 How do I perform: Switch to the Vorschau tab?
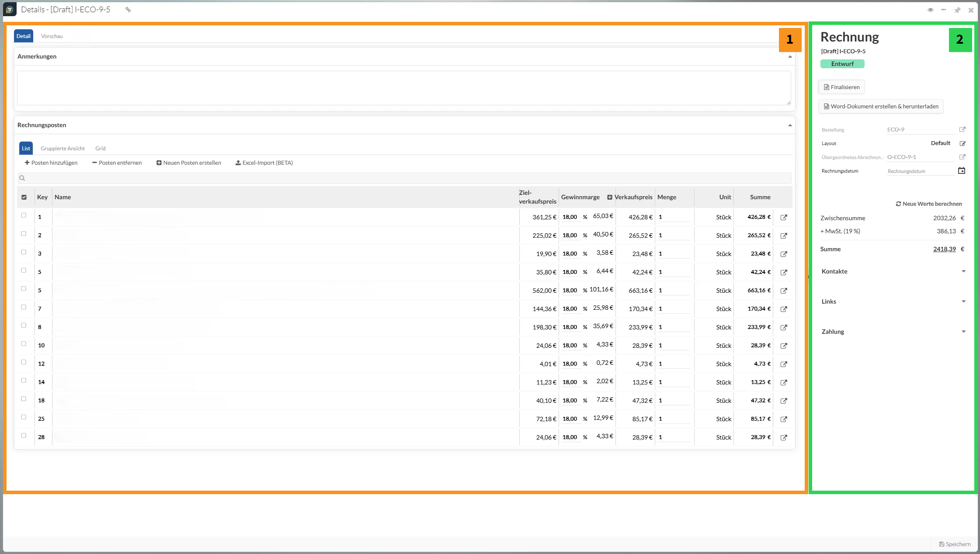[x=52, y=36]
